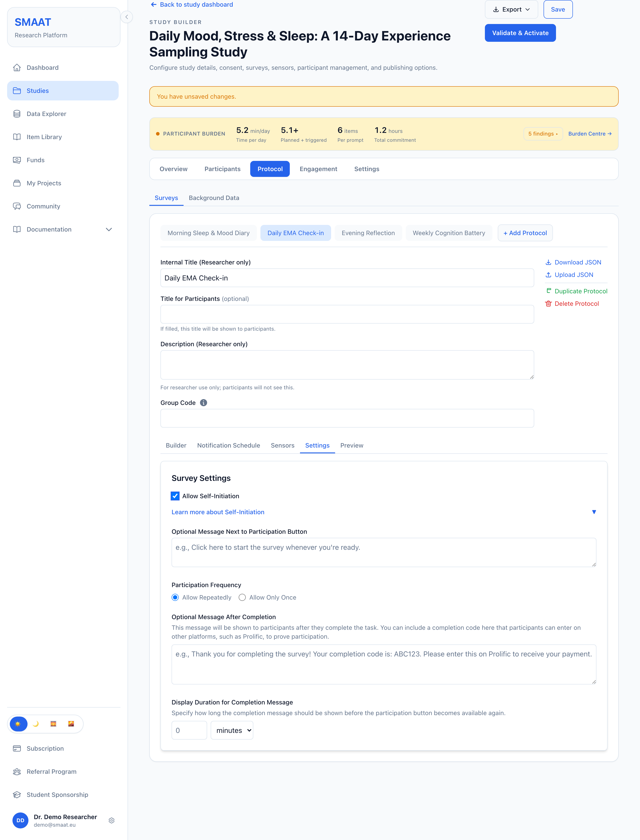Click the completion message duration number field
This screenshot has height=840, width=640.
pyautogui.click(x=189, y=730)
